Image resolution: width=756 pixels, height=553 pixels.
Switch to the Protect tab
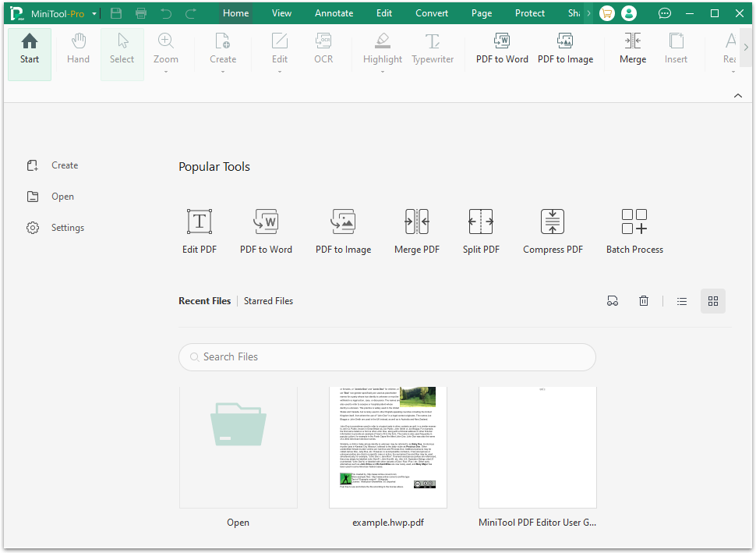point(530,13)
